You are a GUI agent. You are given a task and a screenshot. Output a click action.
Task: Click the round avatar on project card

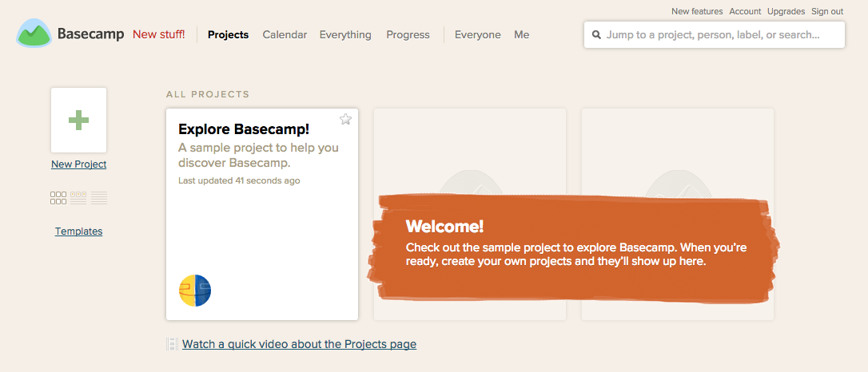pos(195,291)
